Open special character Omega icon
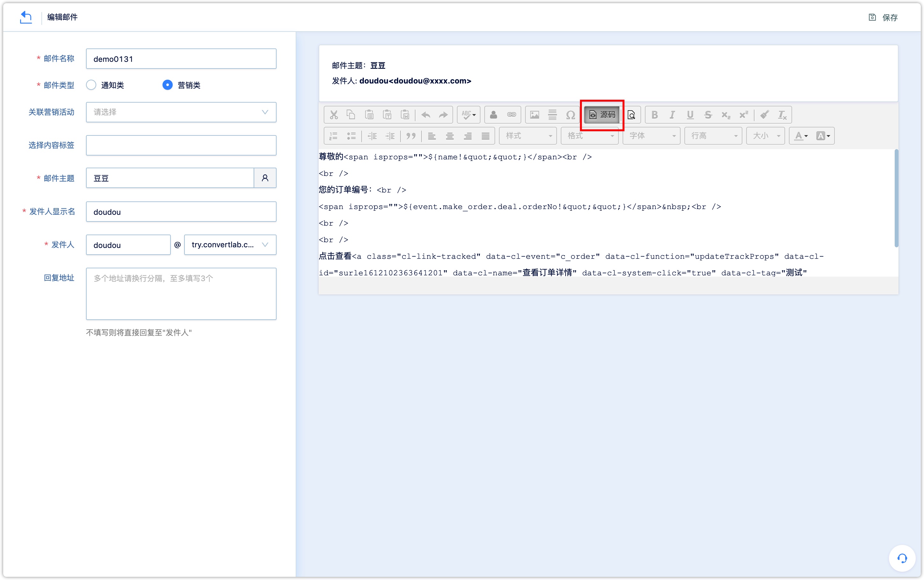924x580 pixels. tap(570, 115)
